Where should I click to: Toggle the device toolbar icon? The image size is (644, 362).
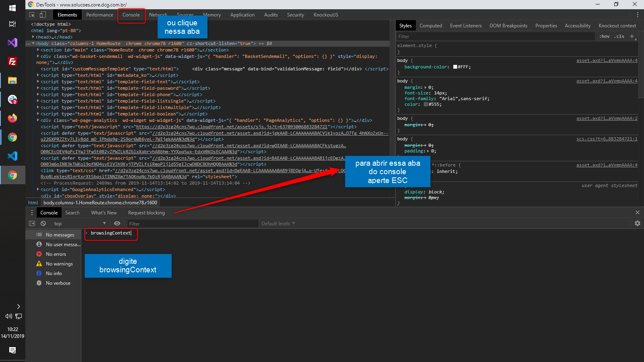tap(43, 14)
